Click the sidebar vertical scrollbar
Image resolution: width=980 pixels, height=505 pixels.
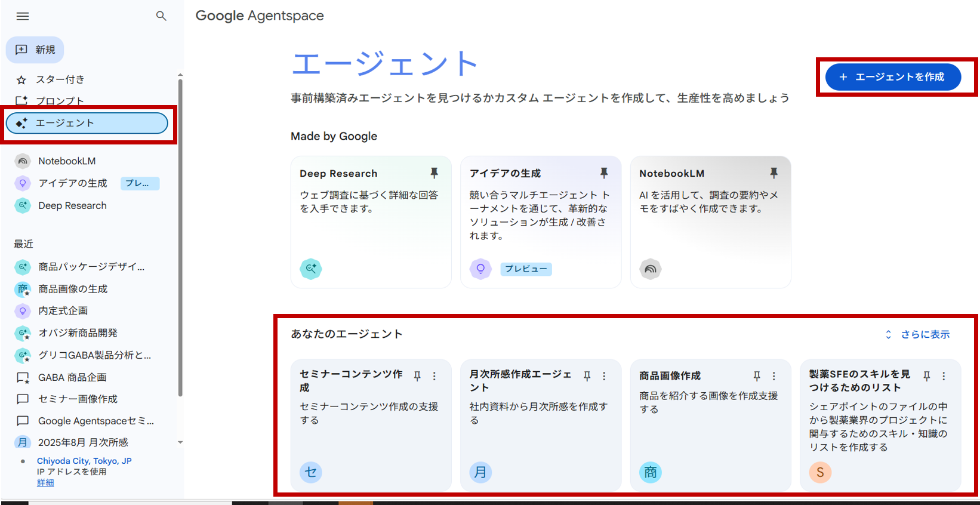coord(180,239)
